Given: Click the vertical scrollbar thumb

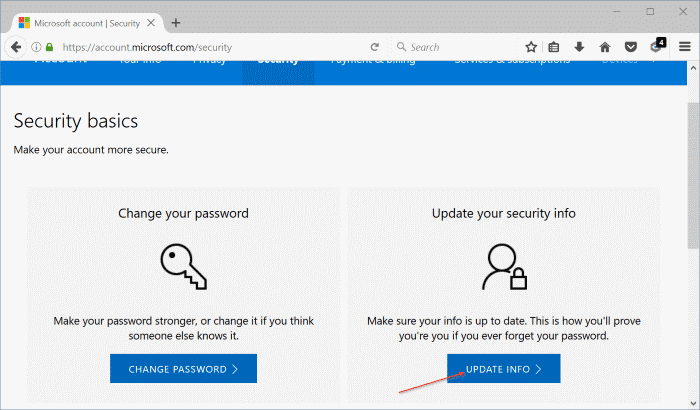Looking at the screenshot, I should (693, 176).
